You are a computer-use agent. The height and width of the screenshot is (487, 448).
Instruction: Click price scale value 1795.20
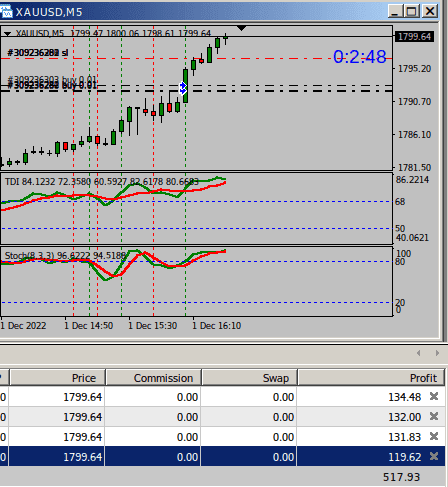[x=414, y=69]
